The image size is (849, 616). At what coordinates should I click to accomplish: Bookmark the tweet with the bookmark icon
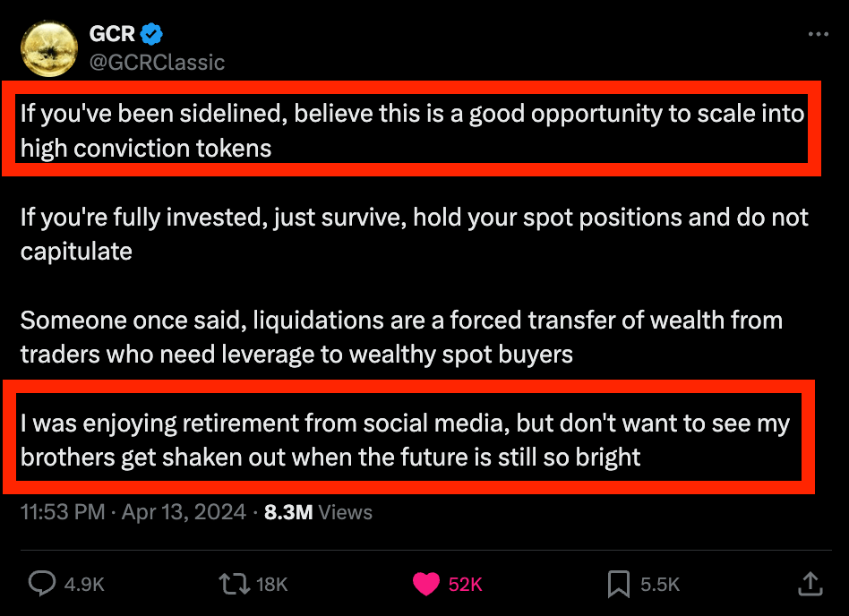point(618,585)
